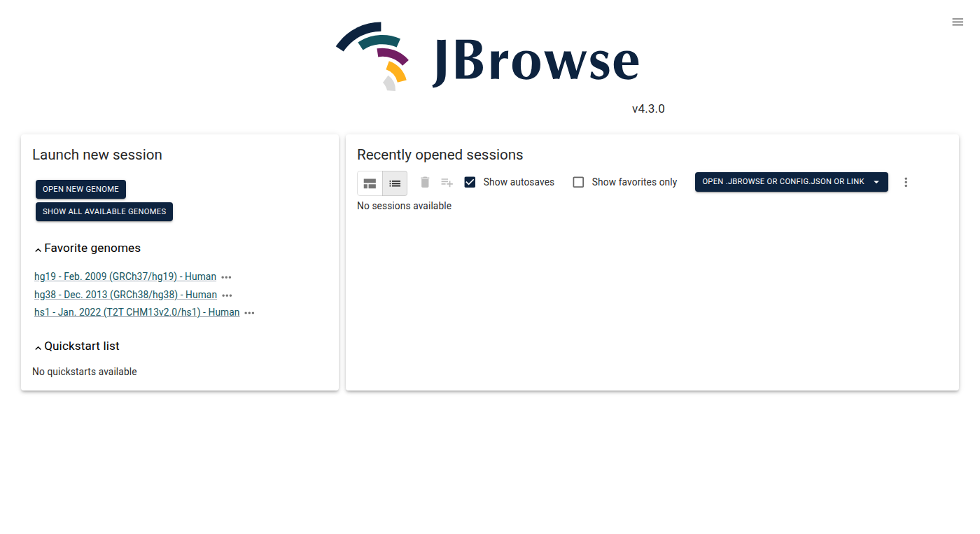The image size is (980, 534).
Task: Click Open New Genome button
Action: pos(80,189)
